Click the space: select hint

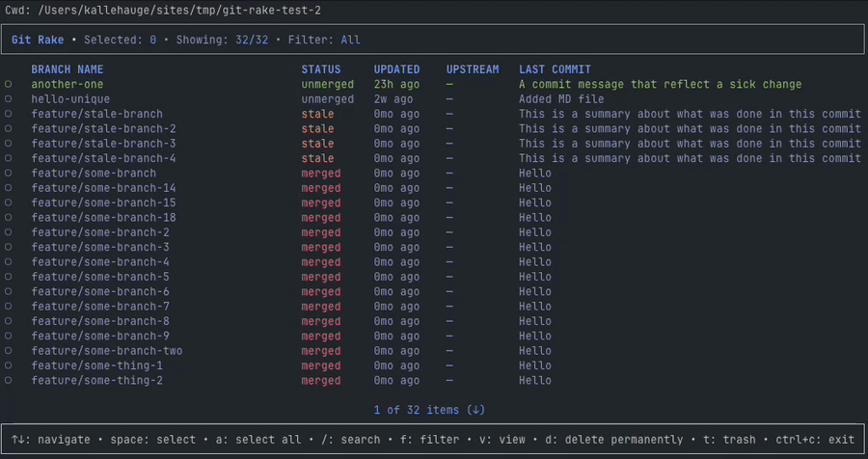point(153,440)
